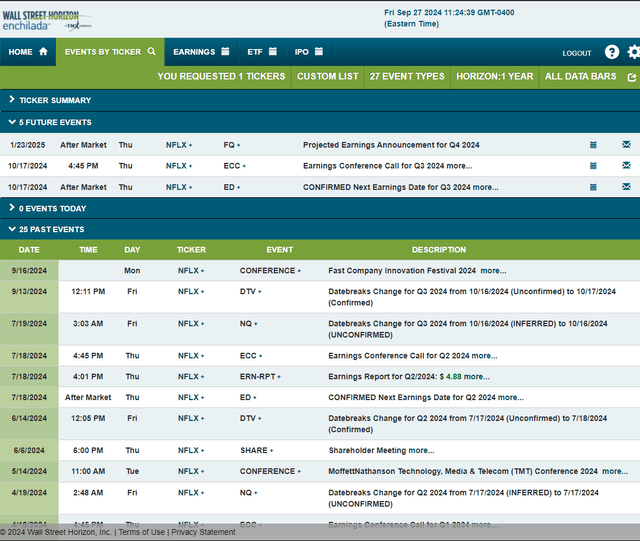Click the All Data Bars option
This screenshot has width=640, height=541.
[x=580, y=76]
